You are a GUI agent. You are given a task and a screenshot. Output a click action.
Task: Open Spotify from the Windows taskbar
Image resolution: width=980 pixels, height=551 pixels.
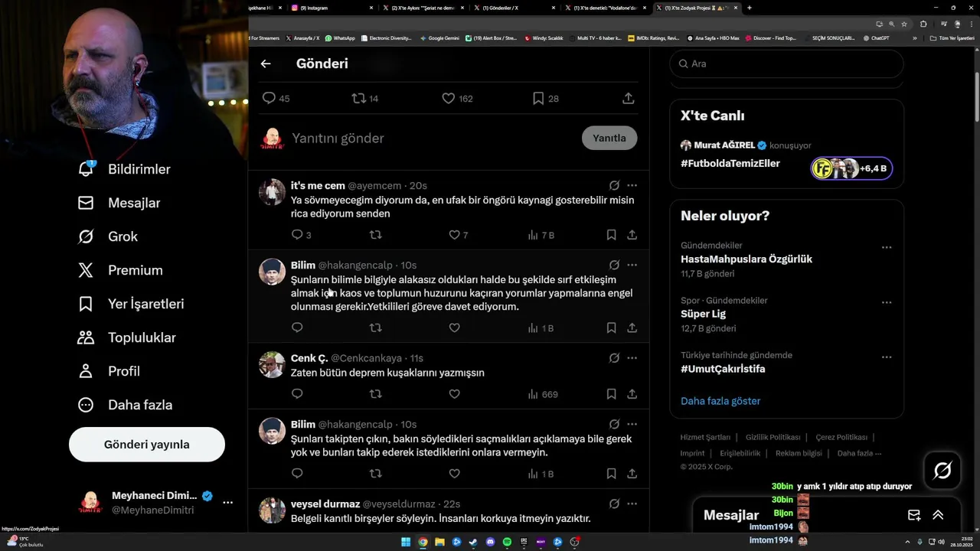(x=507, y=543)
